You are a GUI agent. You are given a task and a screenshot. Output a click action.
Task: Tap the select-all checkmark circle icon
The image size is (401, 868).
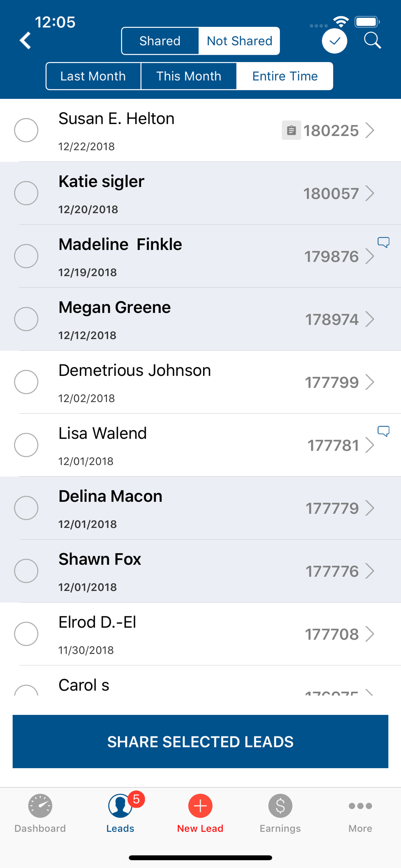[x=335, y=41]
